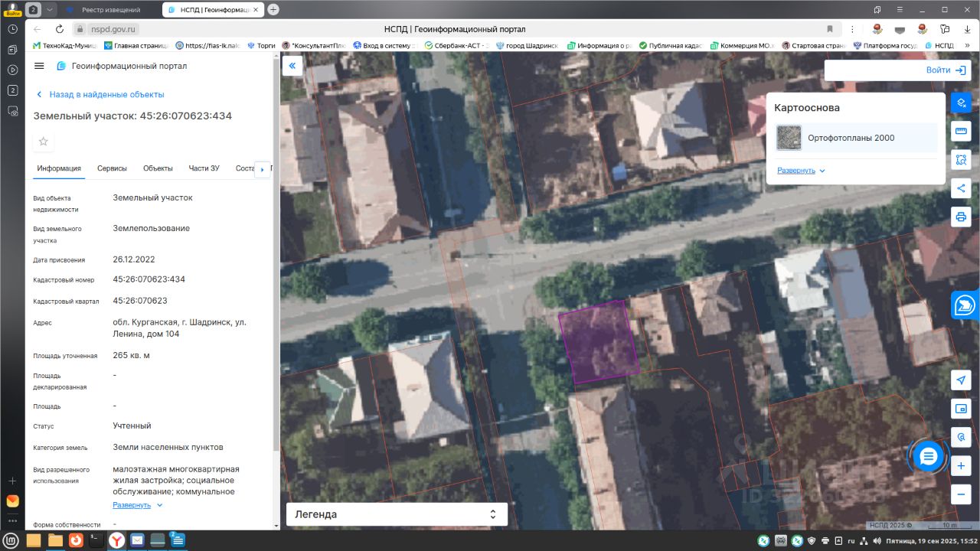Open tab group dropdown arrow in tab bar

[x=49, y=10]
